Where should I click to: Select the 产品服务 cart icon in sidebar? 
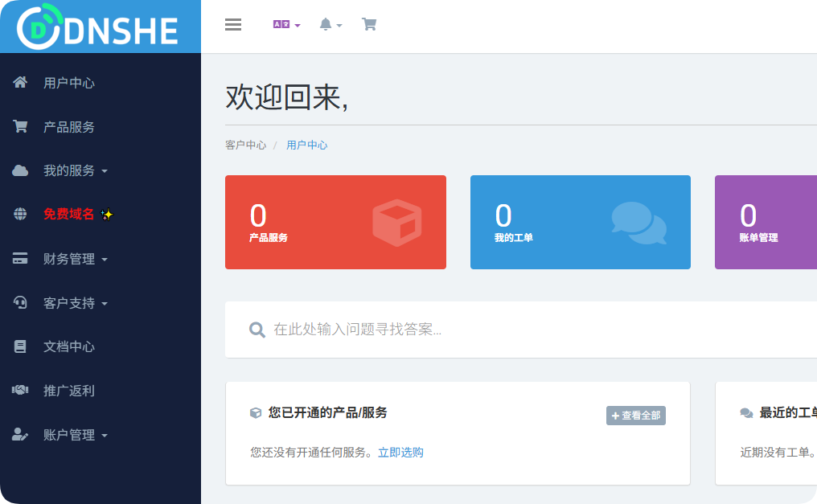click(18, 126)
